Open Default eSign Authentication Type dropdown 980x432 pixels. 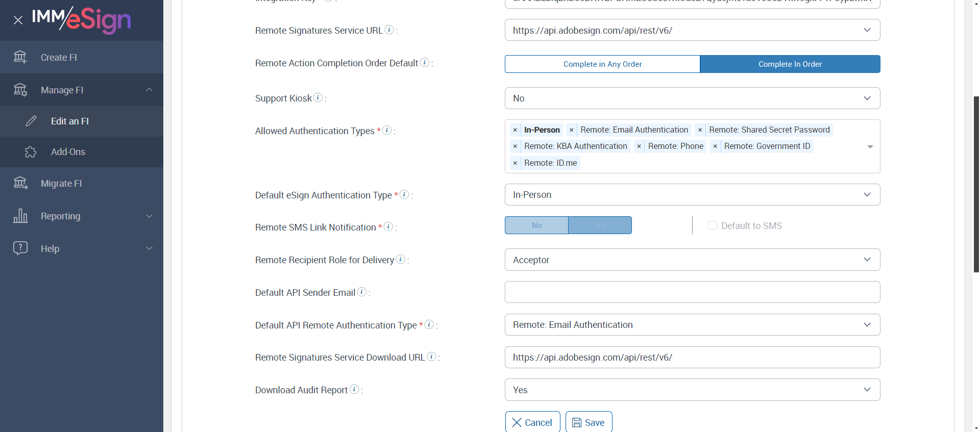(692, 195)
